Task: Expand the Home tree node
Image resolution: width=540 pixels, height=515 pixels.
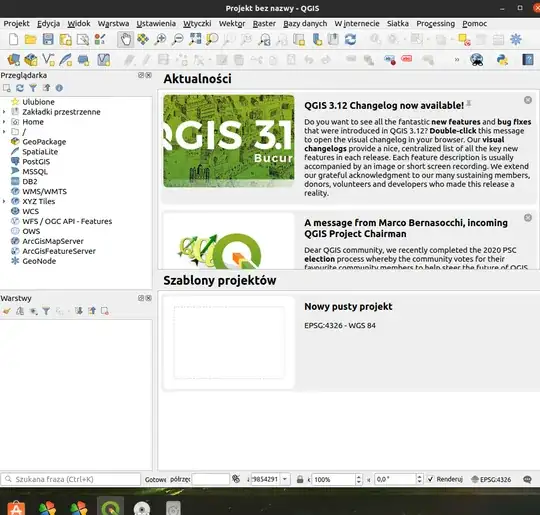Action: click(x=4, y=122)
